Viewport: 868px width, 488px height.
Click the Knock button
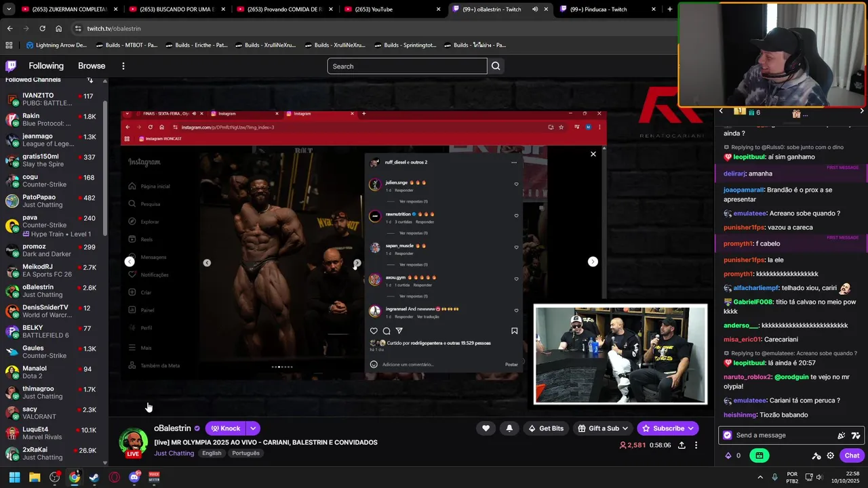[x=225, y=428]
